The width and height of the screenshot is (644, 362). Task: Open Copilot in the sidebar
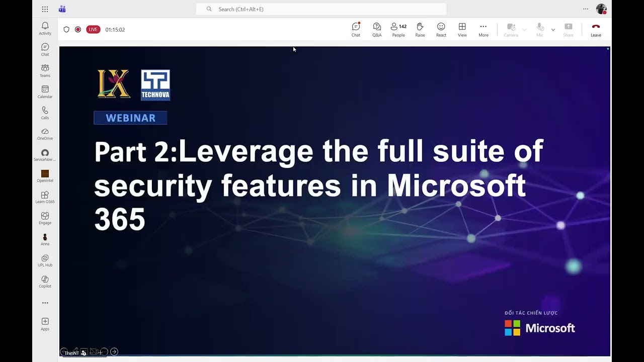[45, 282]
